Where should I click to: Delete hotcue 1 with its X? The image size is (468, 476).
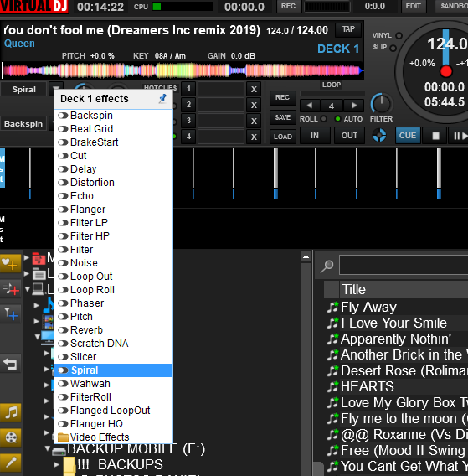tap(254, 89)
